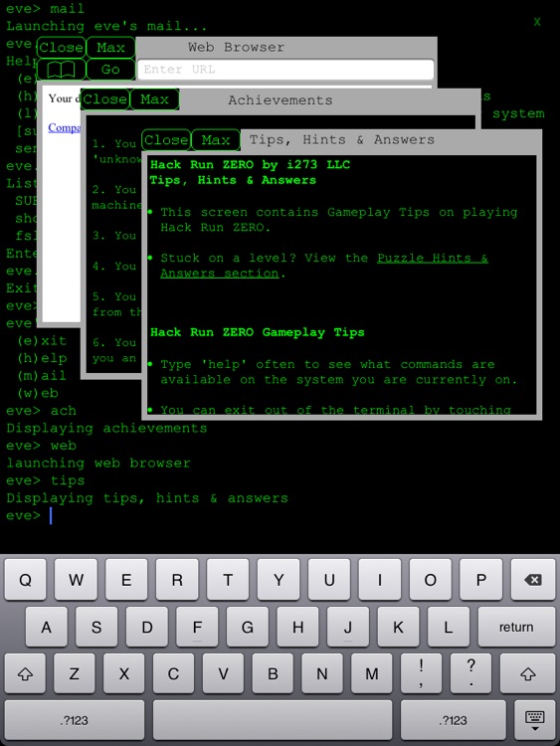Tap the question mark/period key
This screenshot has width=560, height=746.
point(470,673)
